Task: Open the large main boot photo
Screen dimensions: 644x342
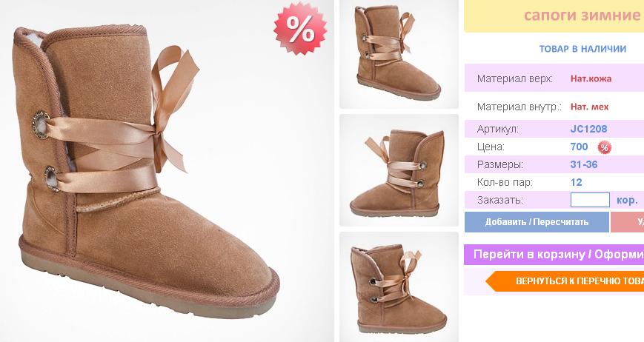Action: [166, 171]
